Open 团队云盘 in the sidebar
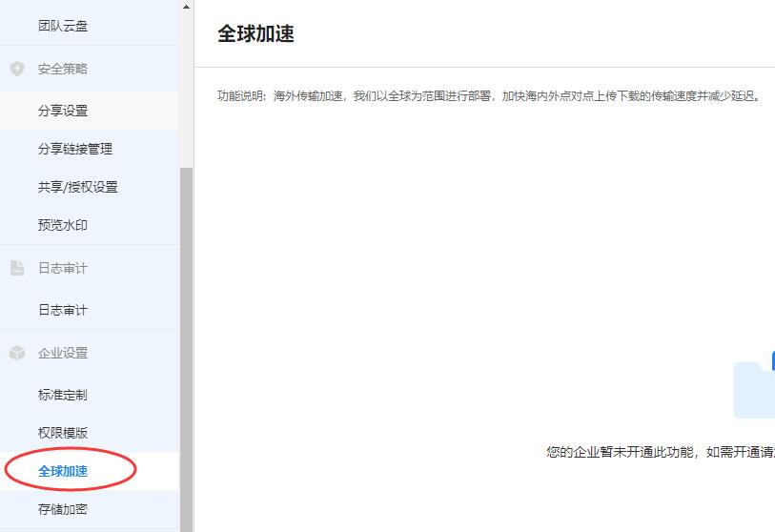Viewport: 775px width, 532px height. [x=63, y=26]
